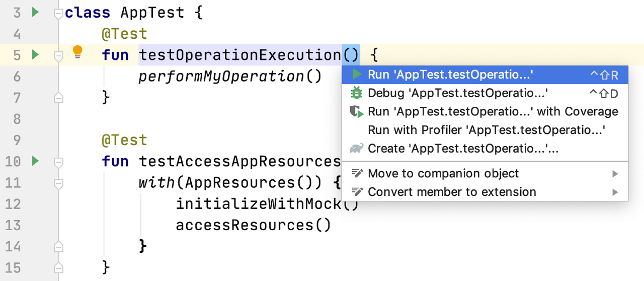Viewport: 644px width, 281px height.
Task: Collapse the testAccessAppResources function on line 10
Action: [59, 163]
